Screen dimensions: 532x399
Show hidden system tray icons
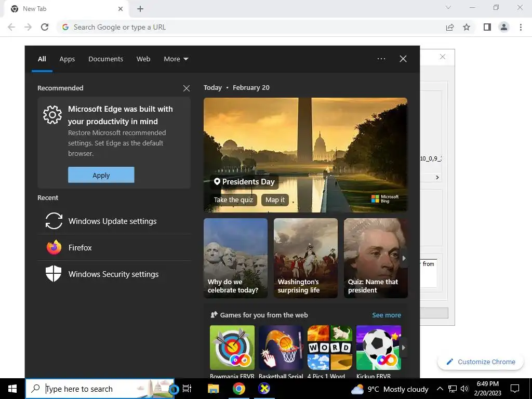[440, 389]
